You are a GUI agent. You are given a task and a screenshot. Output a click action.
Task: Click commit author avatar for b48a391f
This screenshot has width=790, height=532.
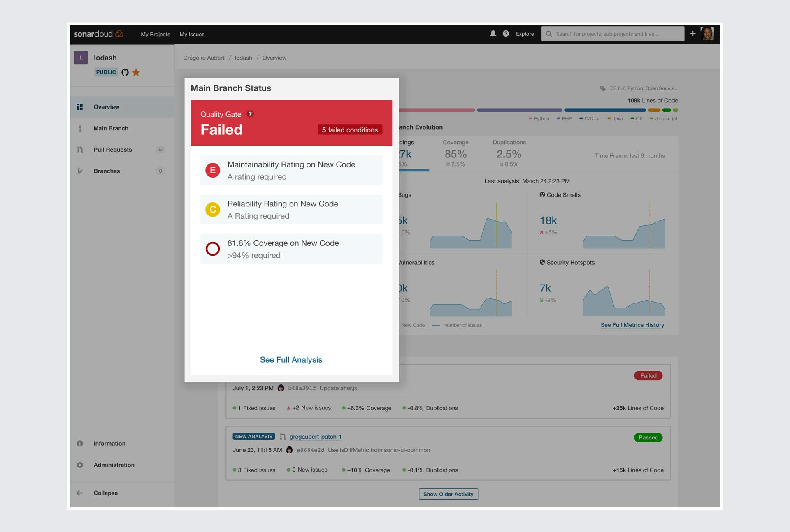[281, 388]
